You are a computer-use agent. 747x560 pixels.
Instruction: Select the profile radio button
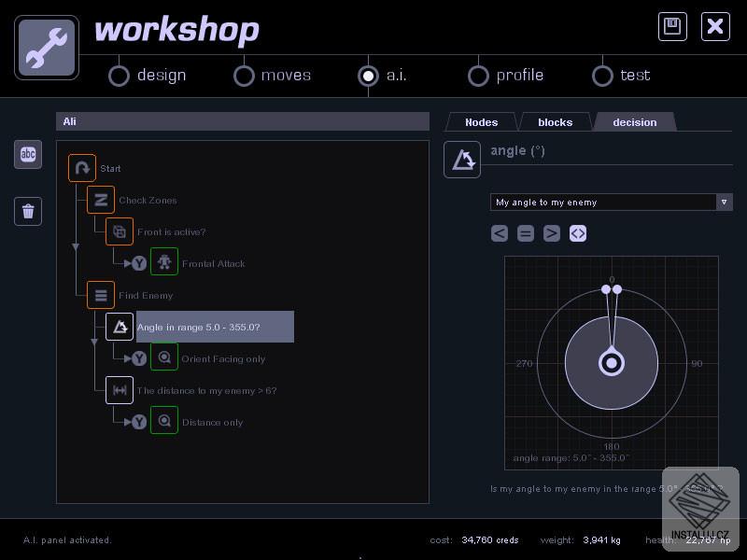pos(478,76)
